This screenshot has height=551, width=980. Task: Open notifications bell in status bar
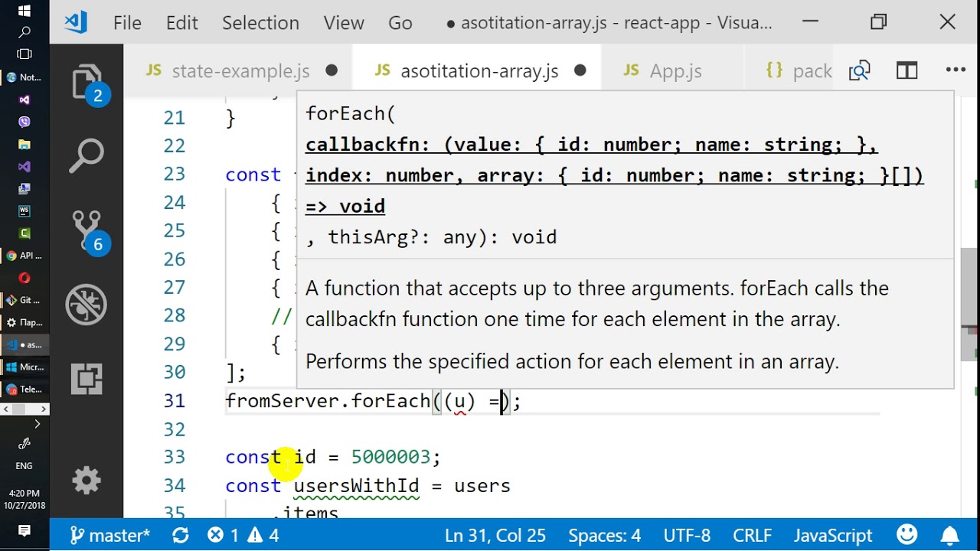(949, 534)
